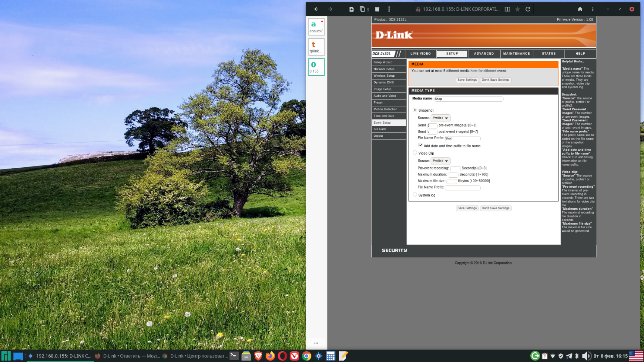
Task: Open the SETUP tab
Action: [452, 54]
